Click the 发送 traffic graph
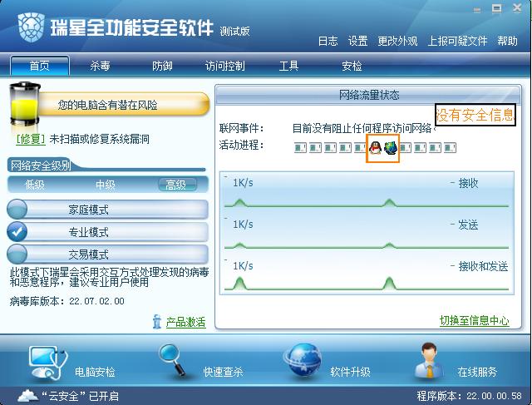The width and height of the screenshot is (532, 405). pyautogui.click(x=367, y=233)
